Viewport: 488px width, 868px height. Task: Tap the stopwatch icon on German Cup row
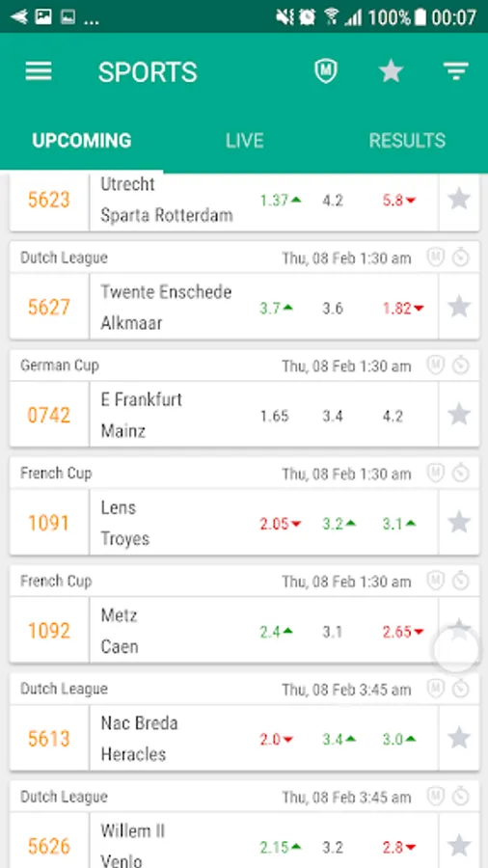coord(460,366)
